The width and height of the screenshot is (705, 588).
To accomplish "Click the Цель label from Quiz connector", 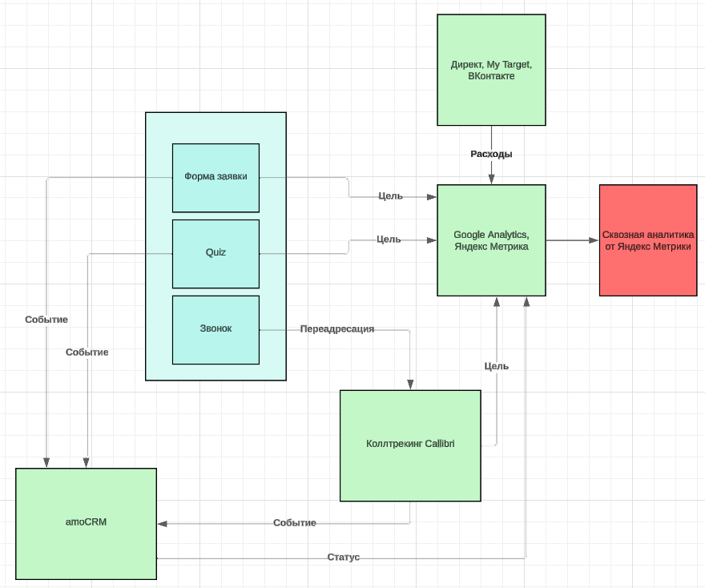I will coord(389,240).
